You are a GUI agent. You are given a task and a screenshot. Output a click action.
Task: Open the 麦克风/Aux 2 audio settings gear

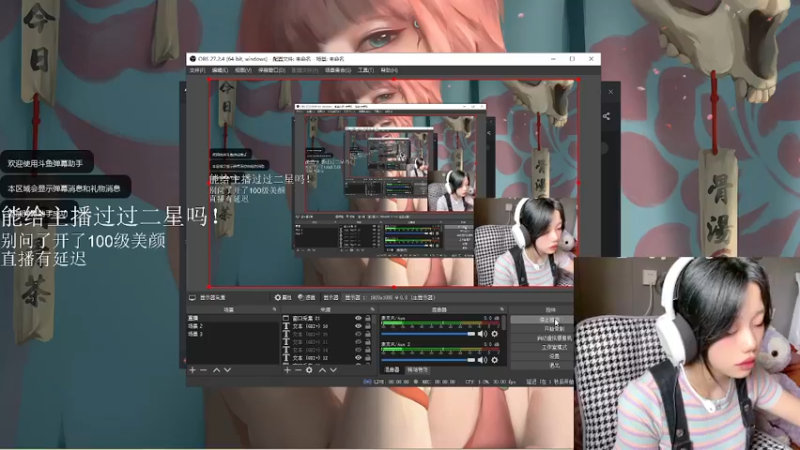pyautogui.click(x=494, y=360)
